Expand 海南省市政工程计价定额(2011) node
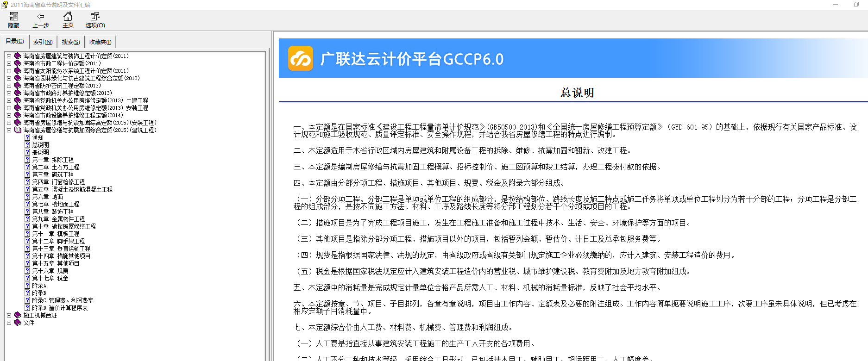Screen dimensions: 868x361 tap(9, 63)
